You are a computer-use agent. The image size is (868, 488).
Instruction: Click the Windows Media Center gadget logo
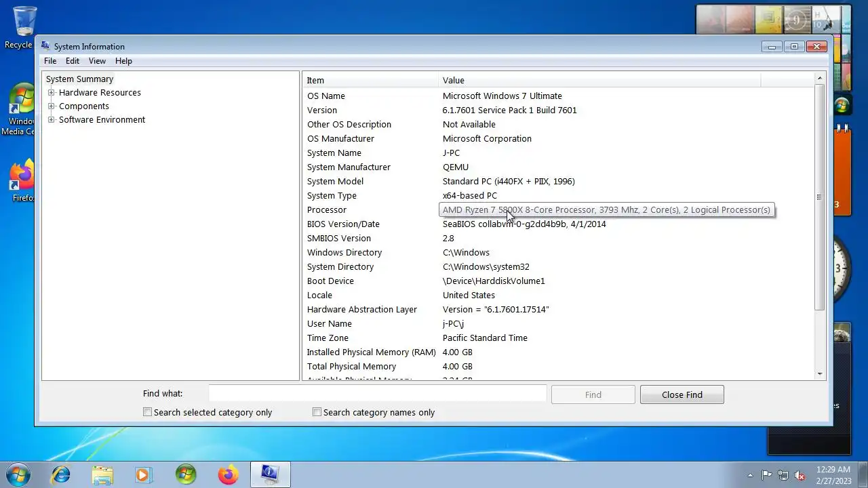(842, 105)
